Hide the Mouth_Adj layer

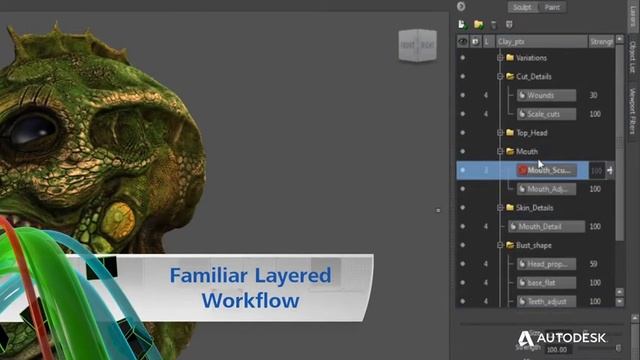[x=462, y=189]
